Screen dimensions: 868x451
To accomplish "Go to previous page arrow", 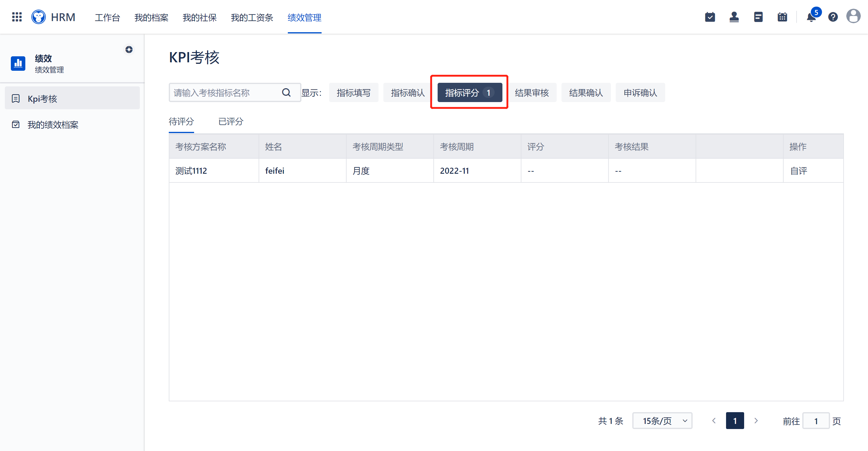I will tap(714, 421).
